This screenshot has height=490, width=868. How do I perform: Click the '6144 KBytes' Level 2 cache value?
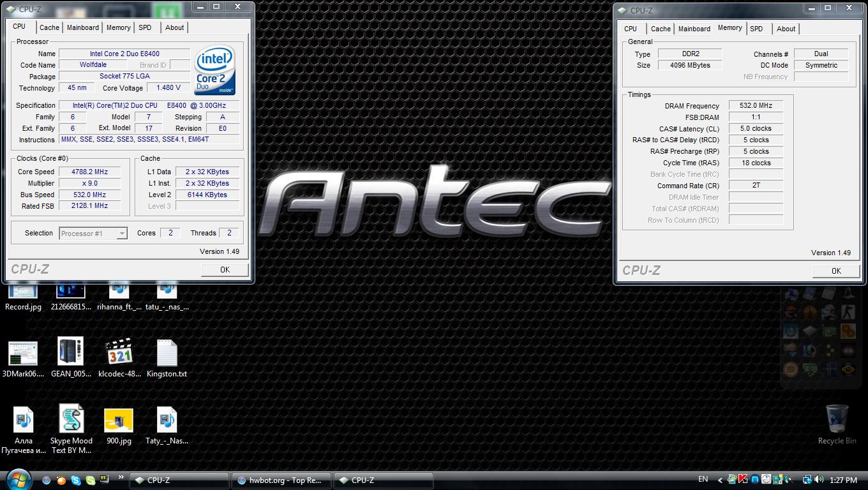207,195
